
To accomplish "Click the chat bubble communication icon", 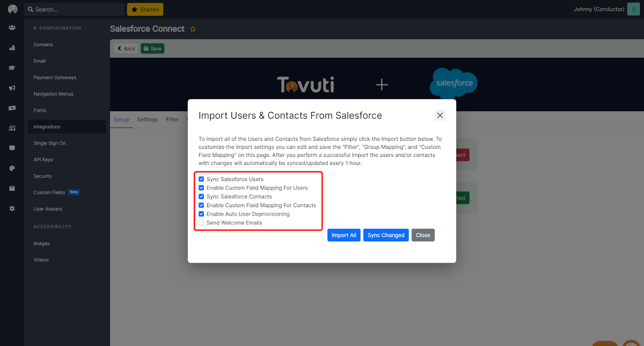I will pos(12,148).
